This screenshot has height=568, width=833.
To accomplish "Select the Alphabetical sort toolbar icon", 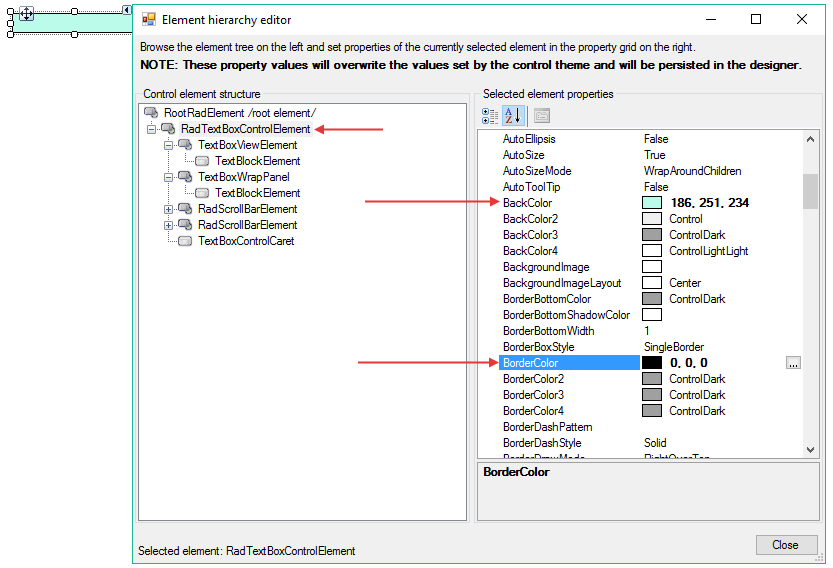I will 513,116.
